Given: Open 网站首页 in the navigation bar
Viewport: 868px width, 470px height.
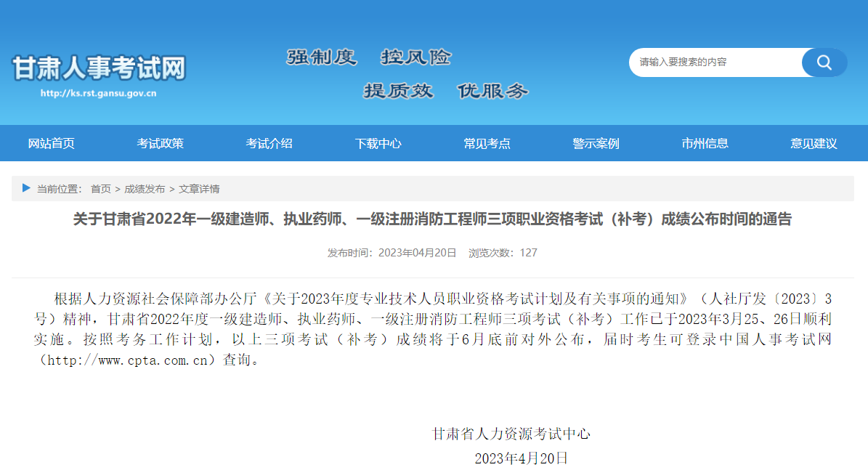Looking at the screenshot, I should 51,143.
